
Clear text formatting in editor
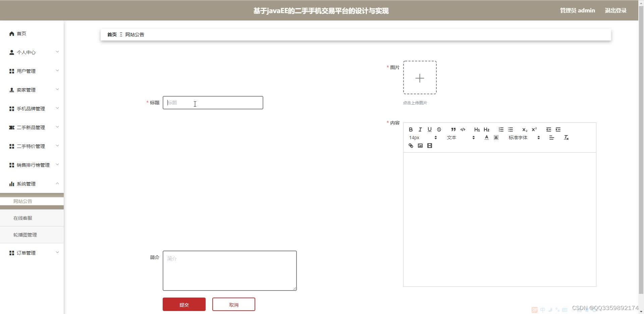click(x=566, y=138)
